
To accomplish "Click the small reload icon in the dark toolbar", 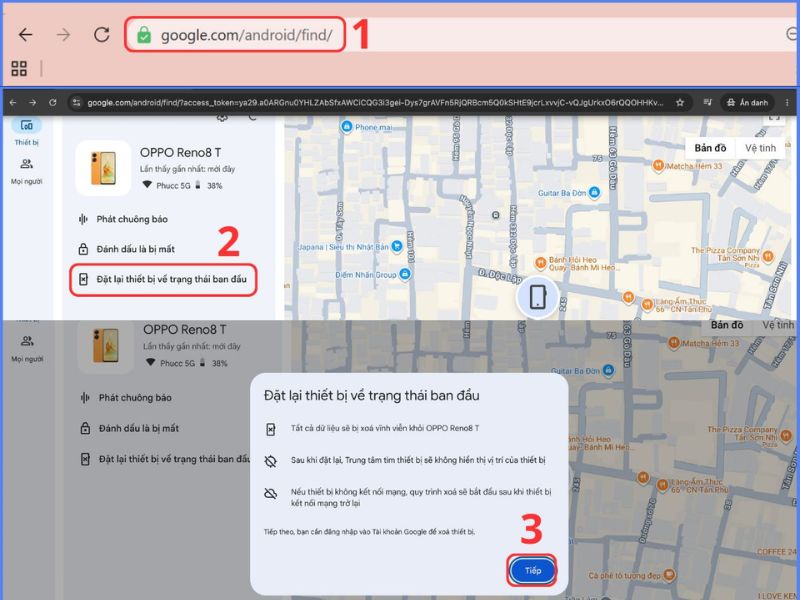I will pyautogui.click(x=53, y=103).
